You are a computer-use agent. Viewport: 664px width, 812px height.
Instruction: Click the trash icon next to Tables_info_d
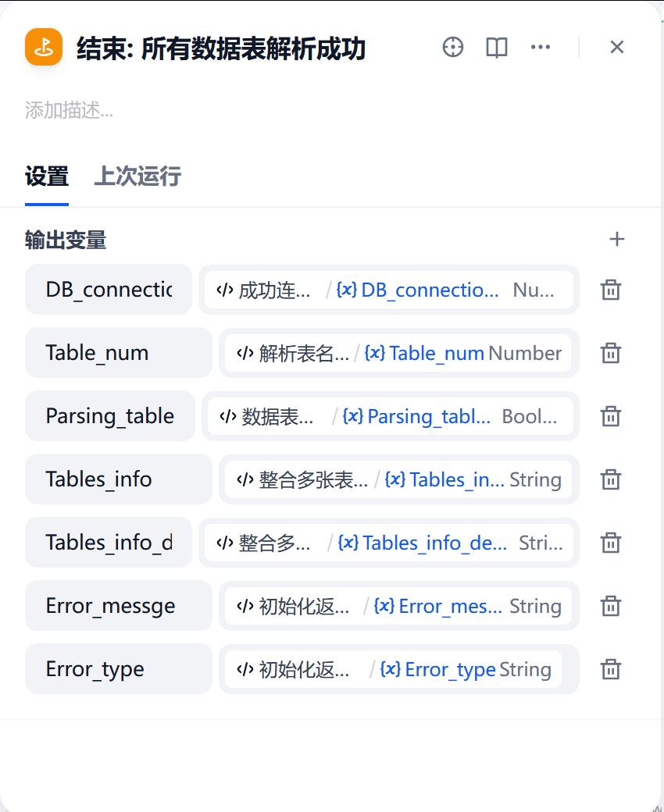pyautogui.click(x=610, y=543)
